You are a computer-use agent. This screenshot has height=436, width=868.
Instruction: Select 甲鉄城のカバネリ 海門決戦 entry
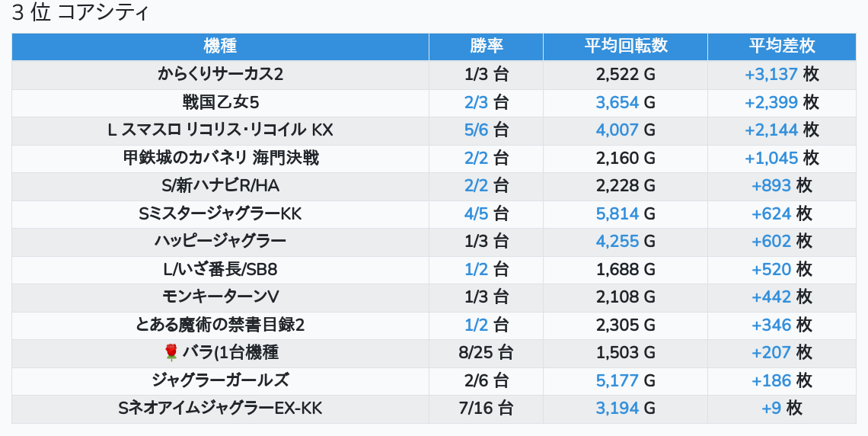pyautogui.click(x=220, y=158)
